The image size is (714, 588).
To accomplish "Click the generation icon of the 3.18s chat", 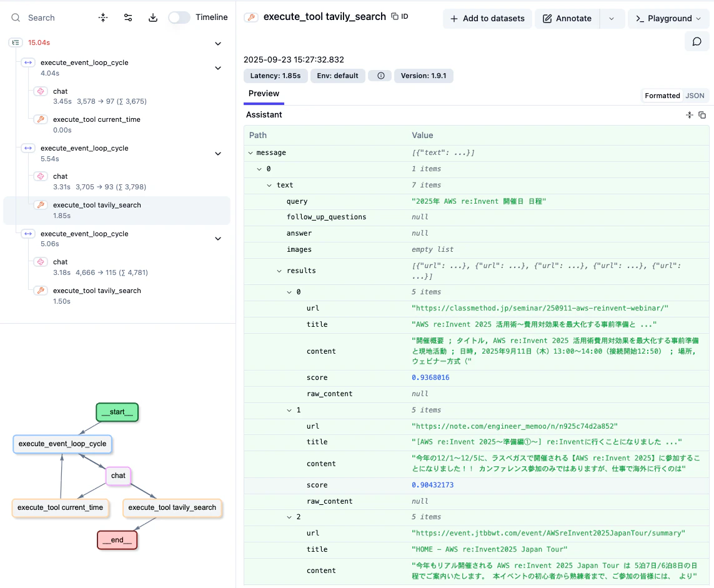I will click(x=41, y=262).
